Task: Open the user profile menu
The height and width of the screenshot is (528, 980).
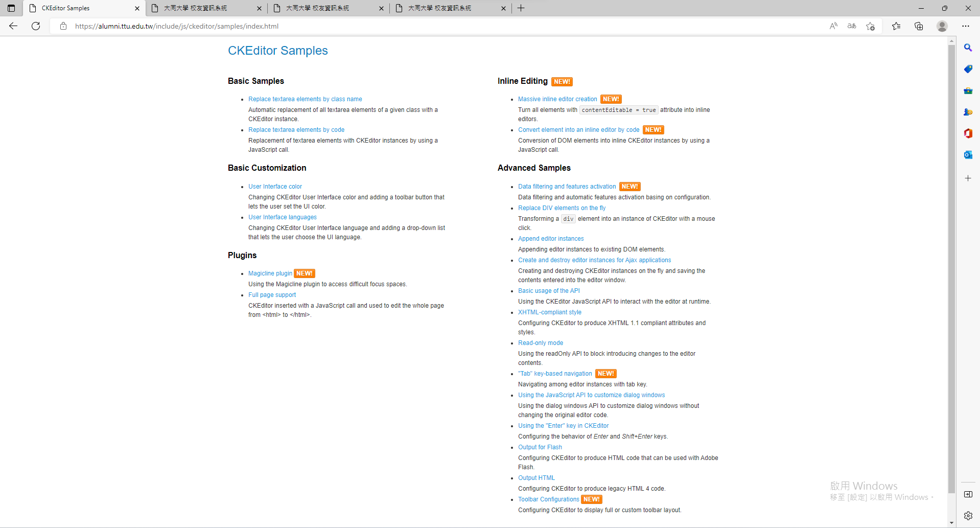Action: tap(942, 26)
